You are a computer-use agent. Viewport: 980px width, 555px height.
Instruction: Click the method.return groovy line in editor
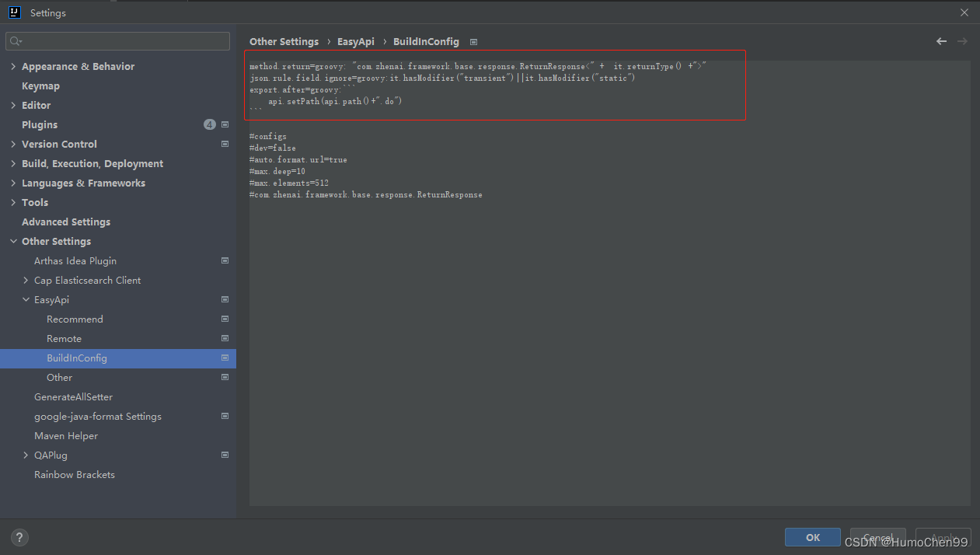478,66
